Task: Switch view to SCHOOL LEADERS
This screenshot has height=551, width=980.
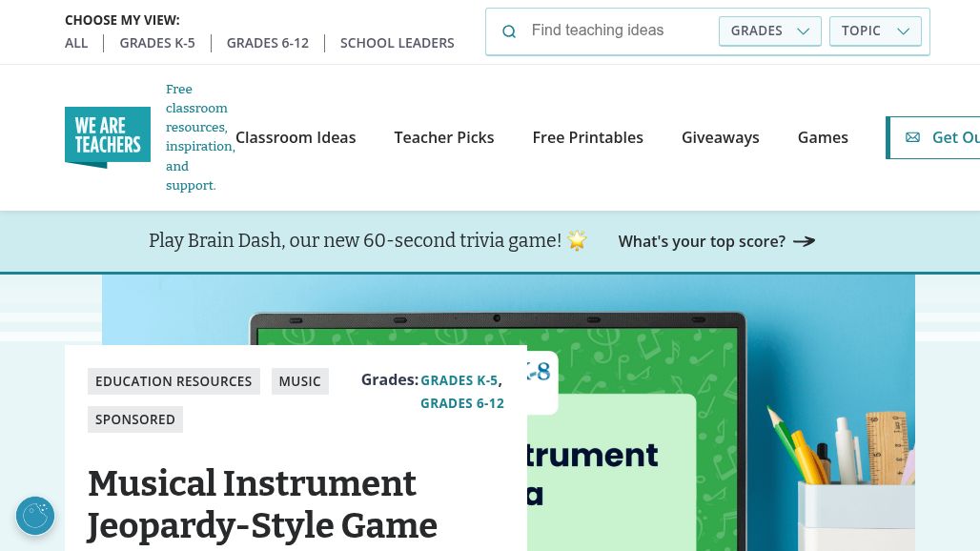Action: coord(397,43)
